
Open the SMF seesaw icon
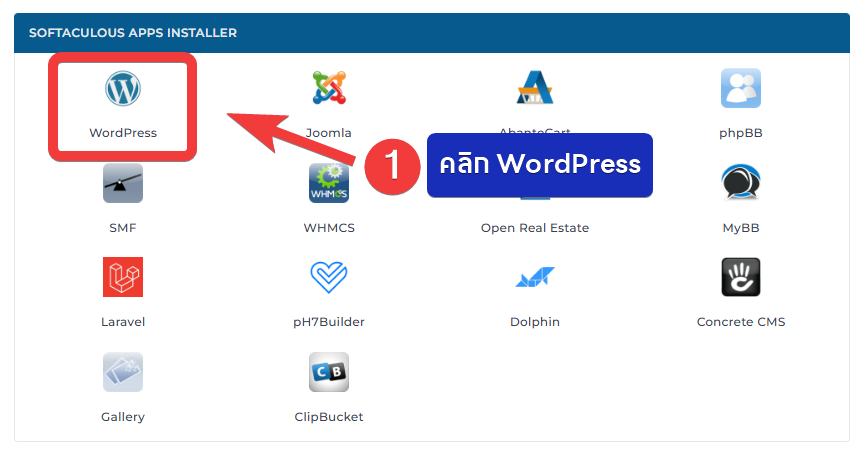click(x=123, y=183)
